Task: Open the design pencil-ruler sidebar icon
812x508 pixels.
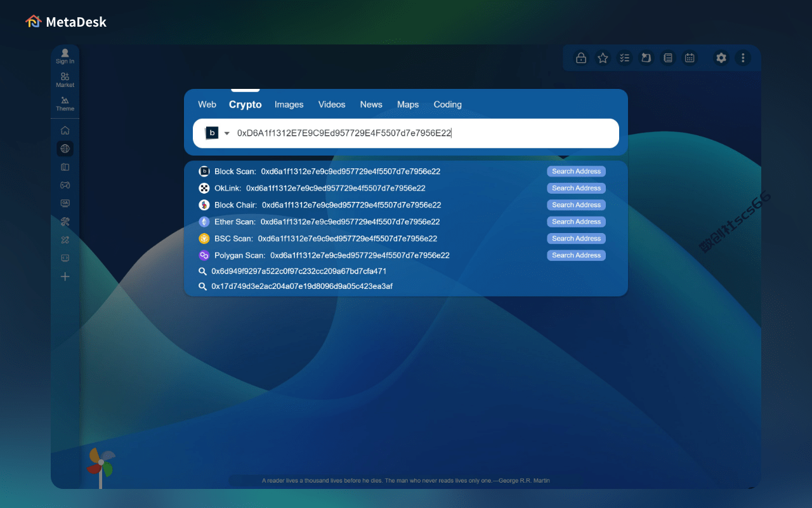Action: click(x=65, y=240)
